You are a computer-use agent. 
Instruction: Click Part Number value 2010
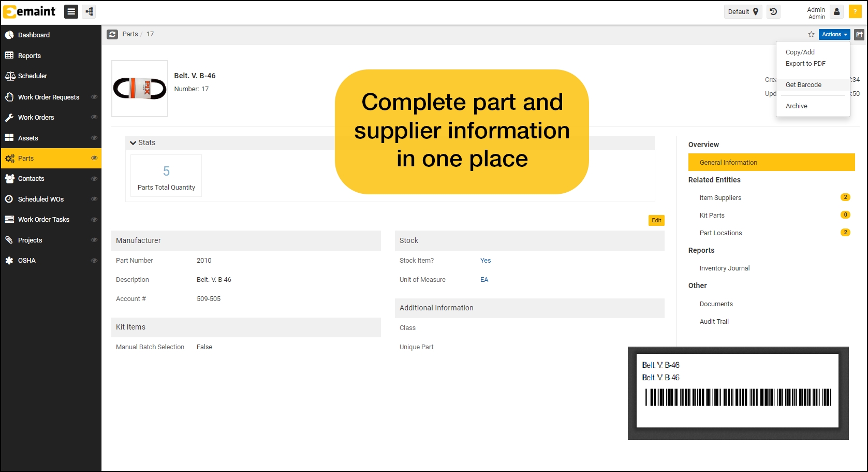click(204, 260)
